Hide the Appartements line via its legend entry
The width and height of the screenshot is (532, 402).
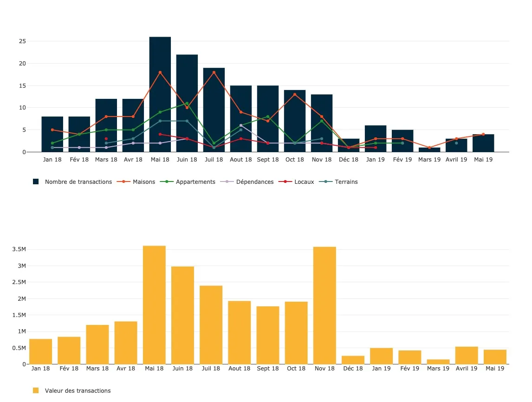pyautogui.click(x=188, y=182)
